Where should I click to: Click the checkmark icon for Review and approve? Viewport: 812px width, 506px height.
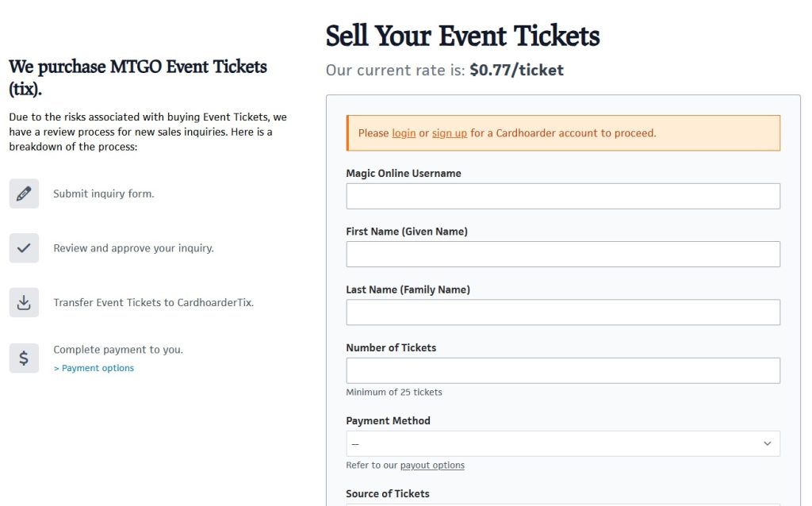click(x=24, y=247)
